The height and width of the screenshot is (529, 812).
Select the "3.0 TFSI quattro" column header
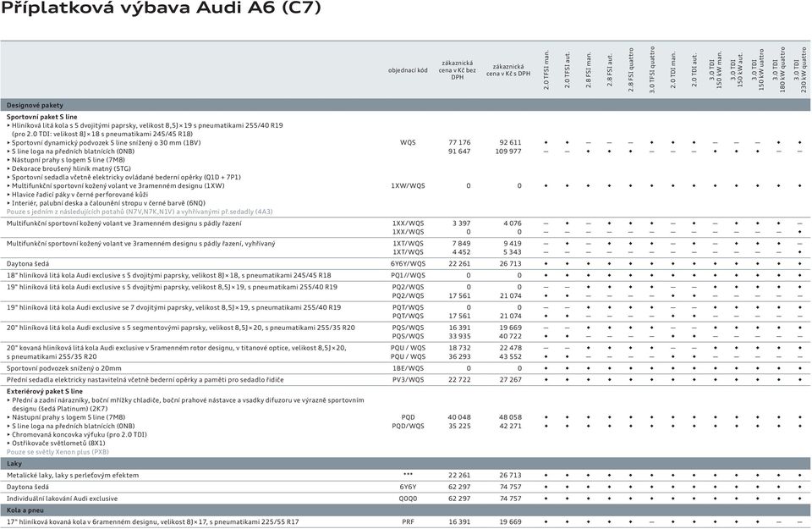[x=652, y=70]
